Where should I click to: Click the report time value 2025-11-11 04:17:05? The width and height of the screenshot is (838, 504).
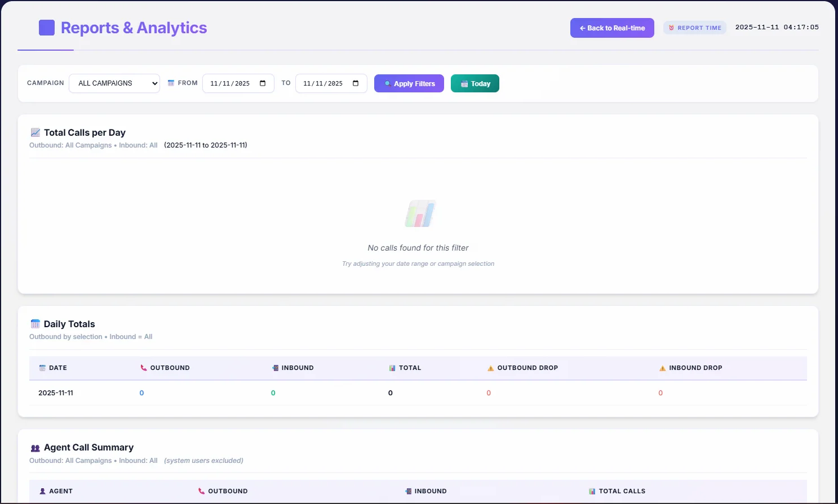coord(777,27)
